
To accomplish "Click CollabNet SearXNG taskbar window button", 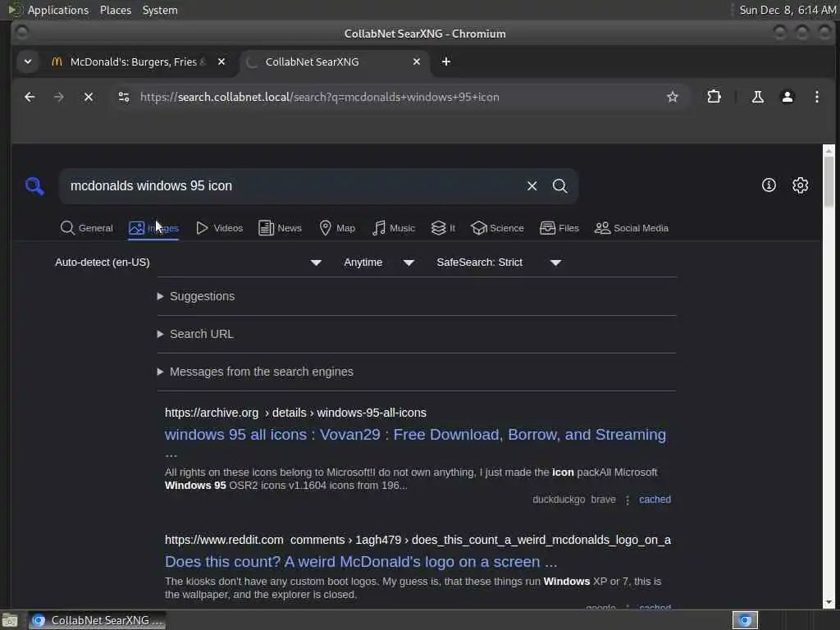I will pyautogui.click(x=97, y=620).
